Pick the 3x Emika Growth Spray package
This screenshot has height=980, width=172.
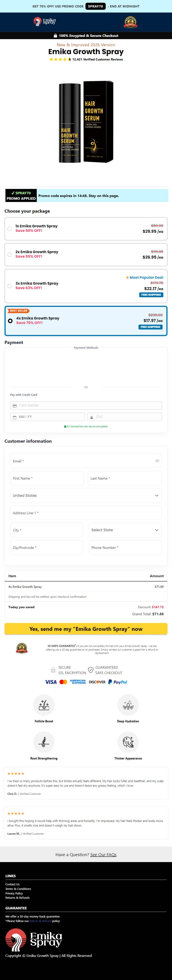[10, 286]
